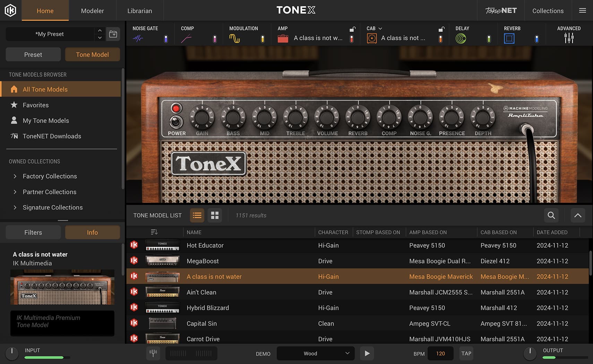Open the My Preset name field

click(x=50, y=34)
